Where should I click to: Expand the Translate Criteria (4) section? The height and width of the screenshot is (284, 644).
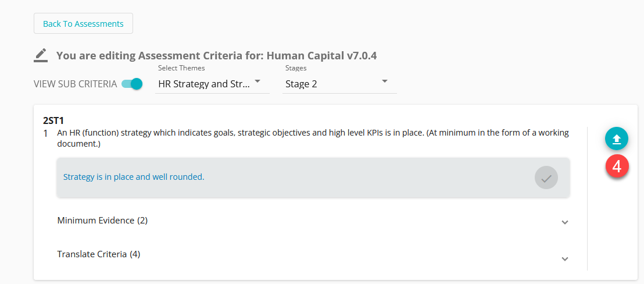point(313,254)
